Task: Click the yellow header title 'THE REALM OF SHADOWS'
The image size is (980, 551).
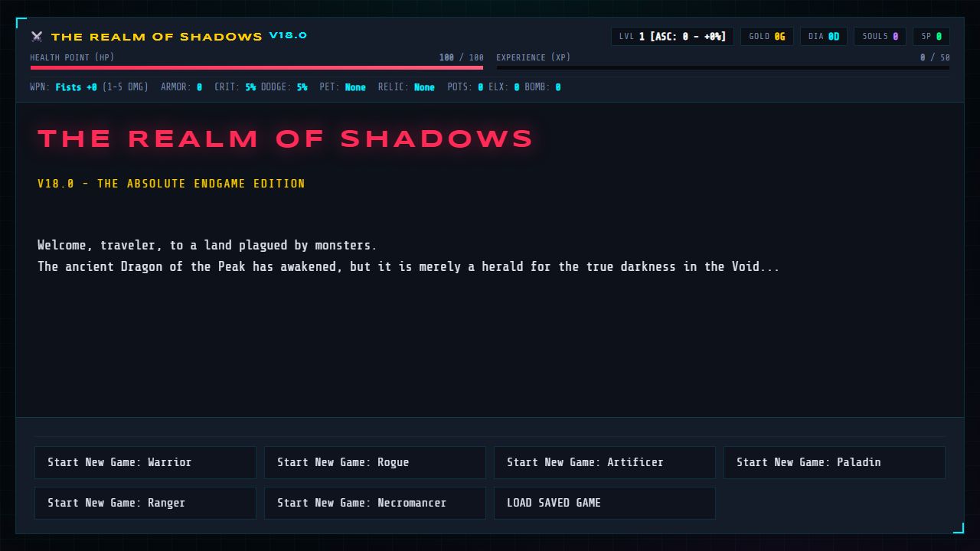Action: pyautogui.click(x=157, y=37)
